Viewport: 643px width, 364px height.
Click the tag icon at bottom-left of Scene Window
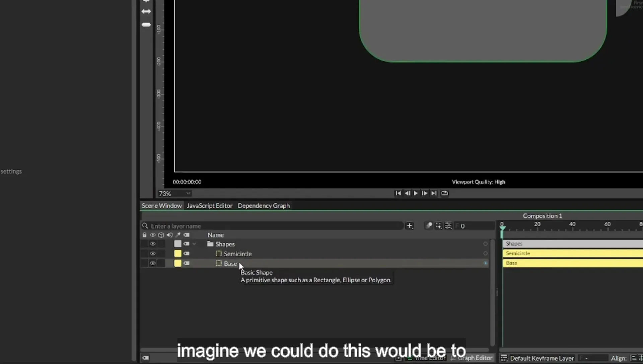pos(146,358)
